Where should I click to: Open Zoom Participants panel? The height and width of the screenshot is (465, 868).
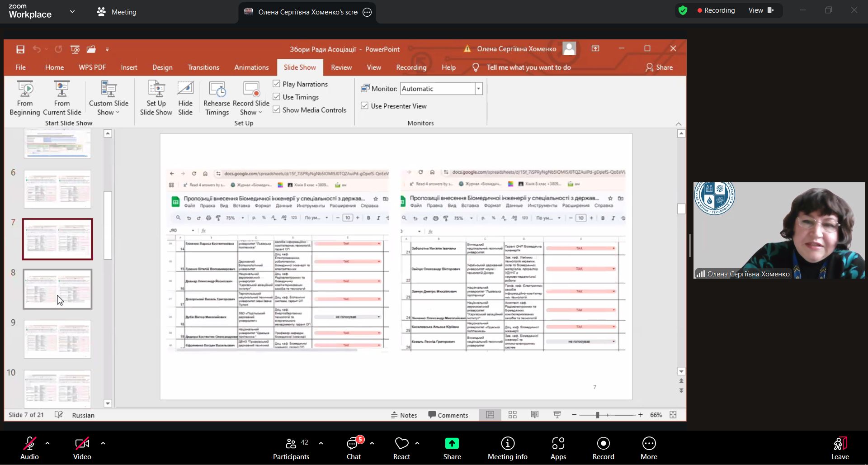pyautogui.click(x=291, y=448)
